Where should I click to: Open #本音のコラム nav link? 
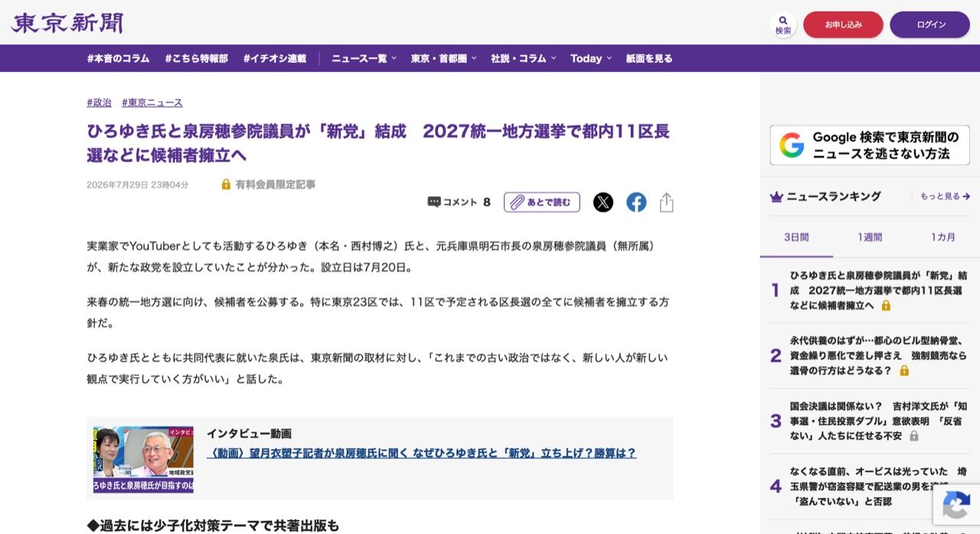tap(119, 58)
